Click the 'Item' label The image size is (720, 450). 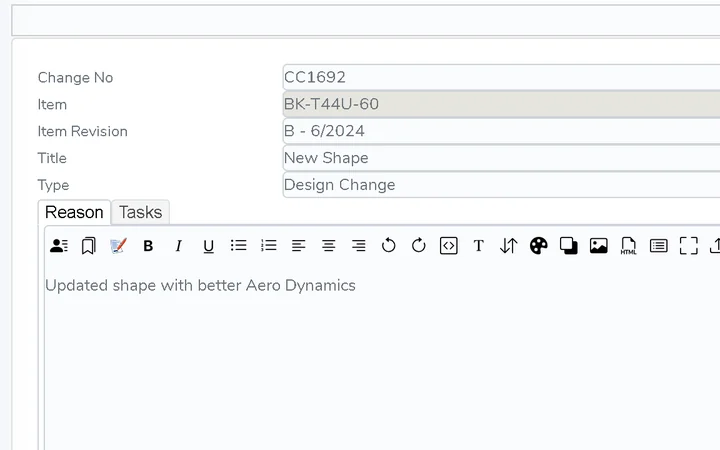(52, 104)
